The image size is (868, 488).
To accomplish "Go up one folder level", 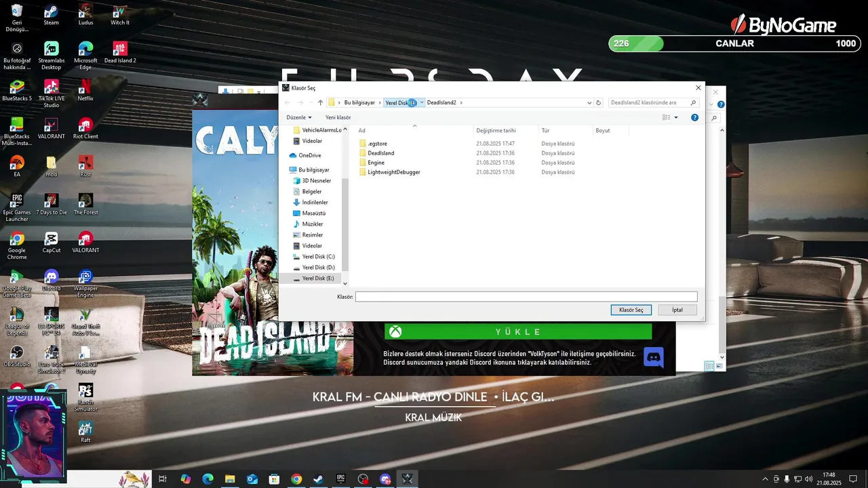I will coord(321,102).
